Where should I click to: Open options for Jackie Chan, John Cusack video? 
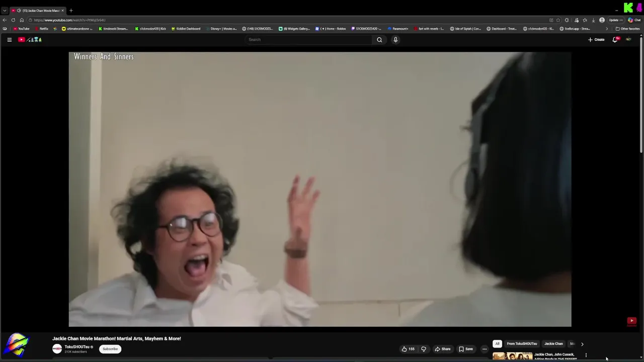[586, 355]
